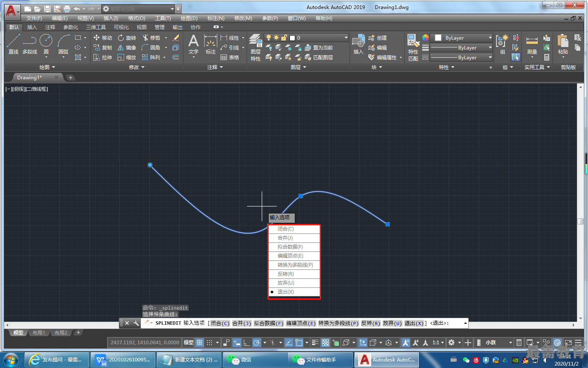Select the Arc (圆弧) tool

[x=63, y=44]
